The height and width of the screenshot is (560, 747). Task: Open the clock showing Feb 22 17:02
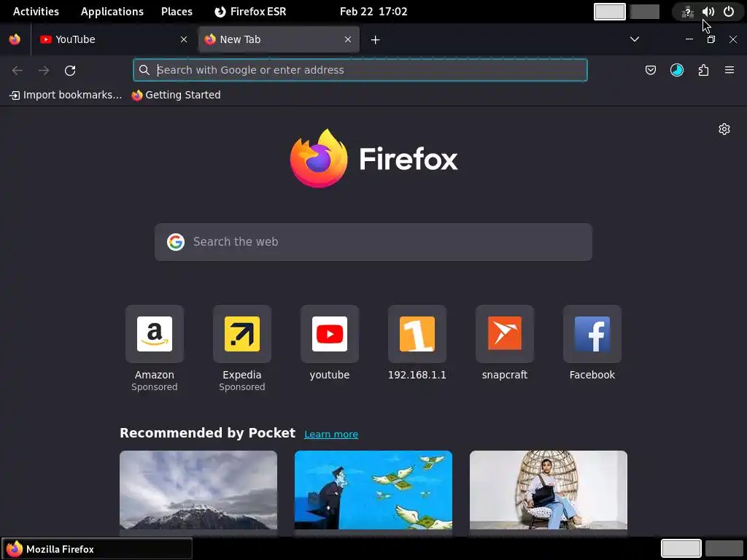[x=373, y=12]
